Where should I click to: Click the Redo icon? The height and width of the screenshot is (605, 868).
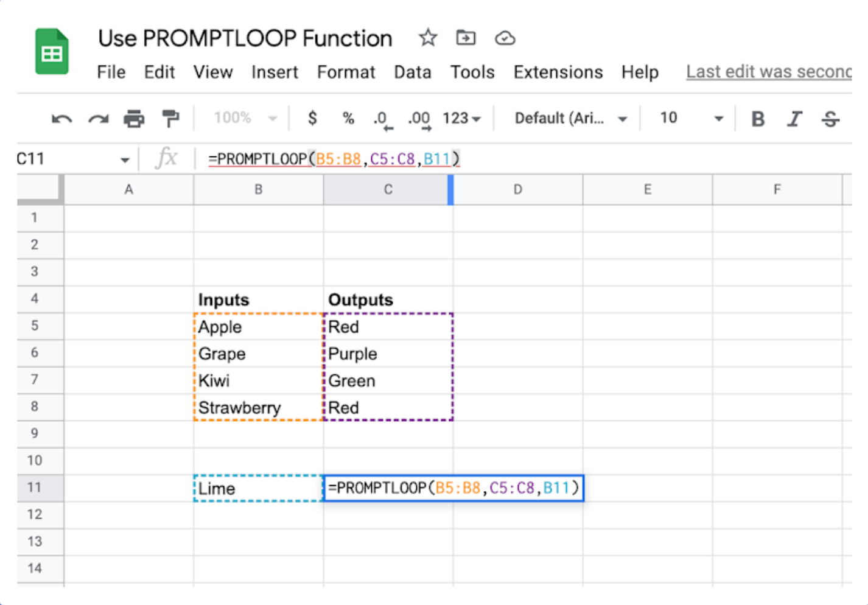pos(97,119)
